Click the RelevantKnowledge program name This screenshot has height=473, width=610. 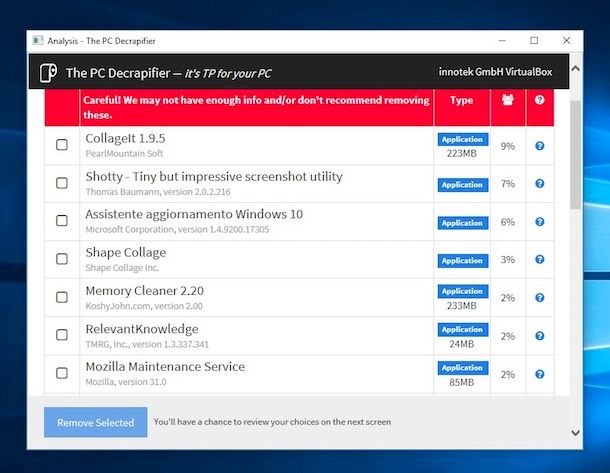click(x=142, y=329)
